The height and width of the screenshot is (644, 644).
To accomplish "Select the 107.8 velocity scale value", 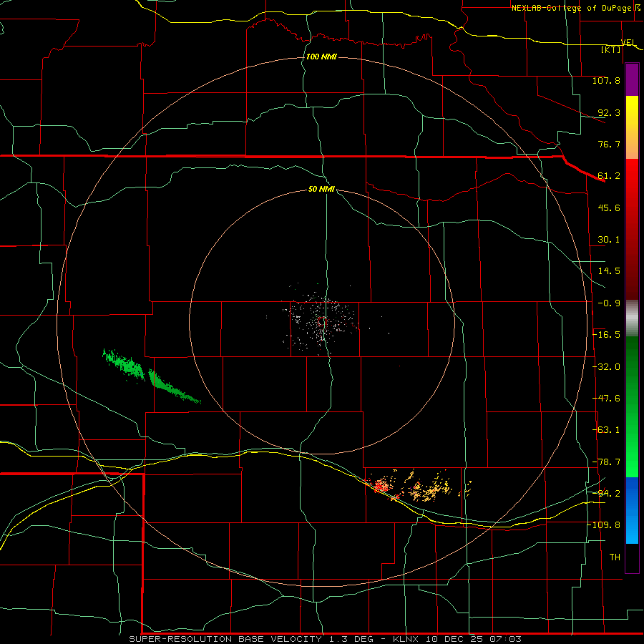I will pos(606,80).
